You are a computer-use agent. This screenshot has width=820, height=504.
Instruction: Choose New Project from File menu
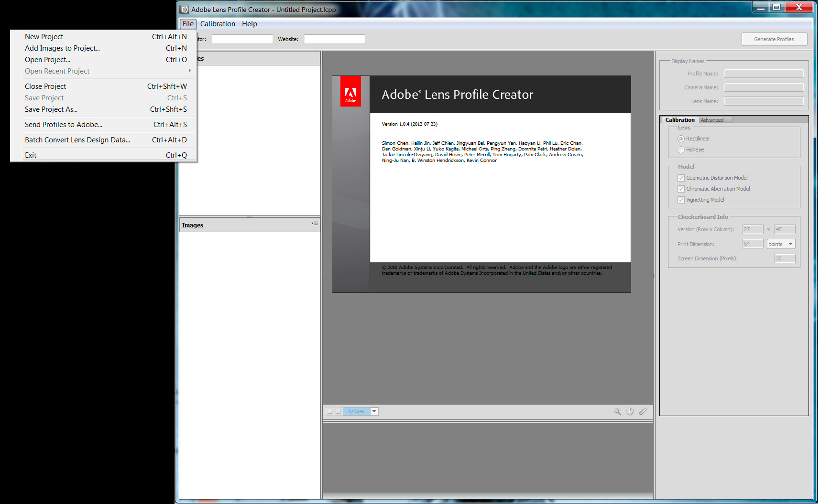pos(103,37)
